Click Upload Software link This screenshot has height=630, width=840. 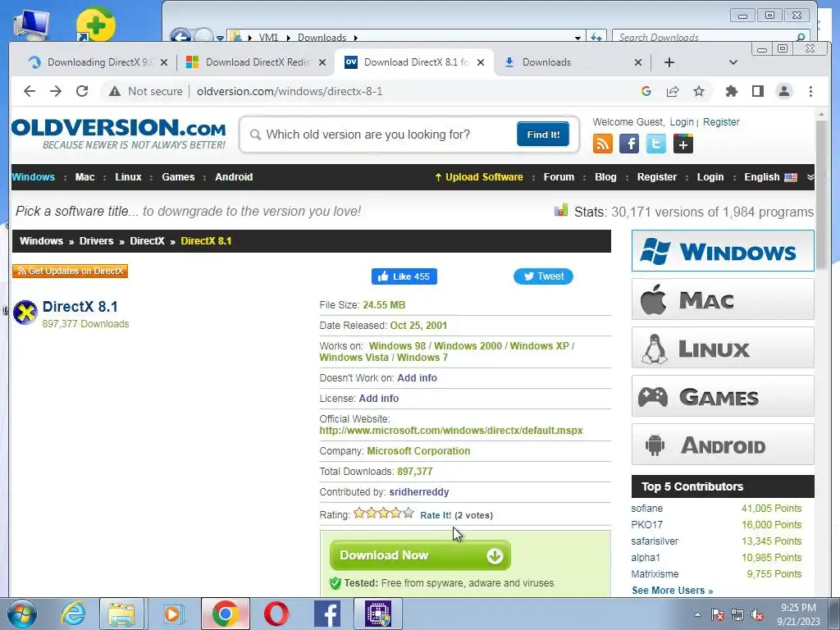click(x=478, y=177)
